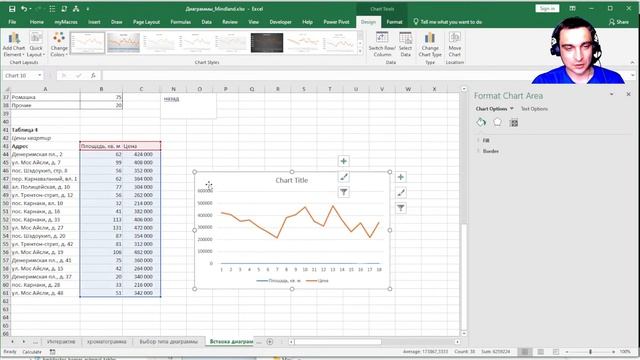Click Change Chart Type button
640x360 pixels.
(430, 44)
